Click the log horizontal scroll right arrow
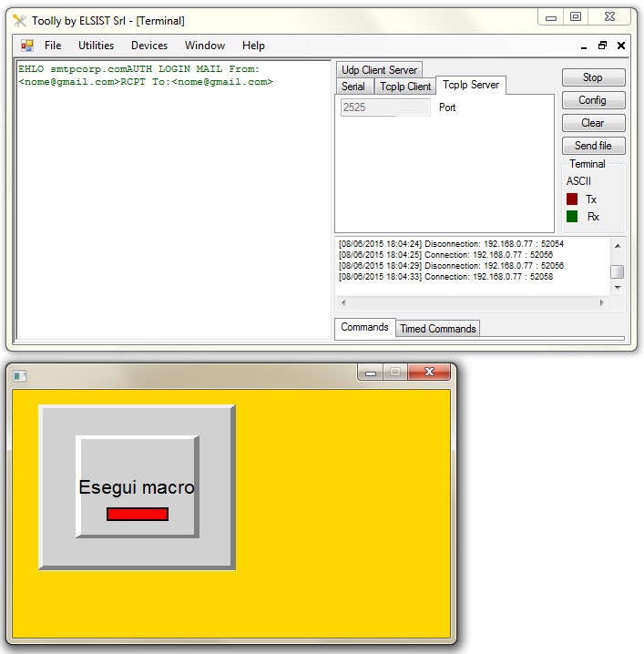 click(x=601, y=302)
